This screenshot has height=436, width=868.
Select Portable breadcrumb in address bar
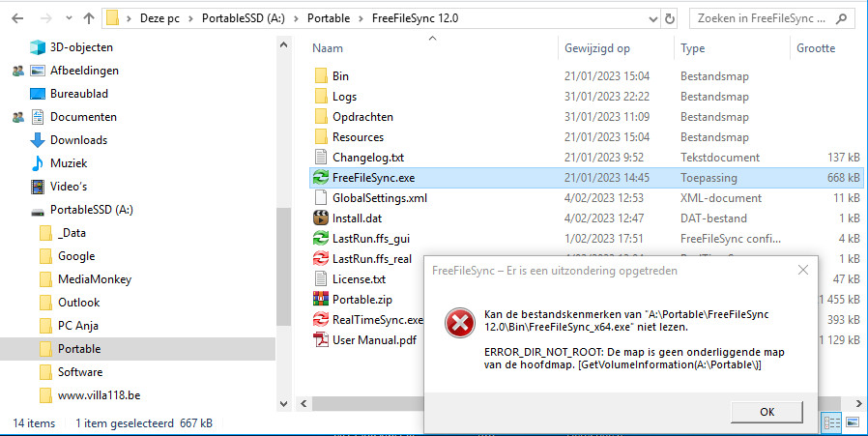click(x=329, y=18)
